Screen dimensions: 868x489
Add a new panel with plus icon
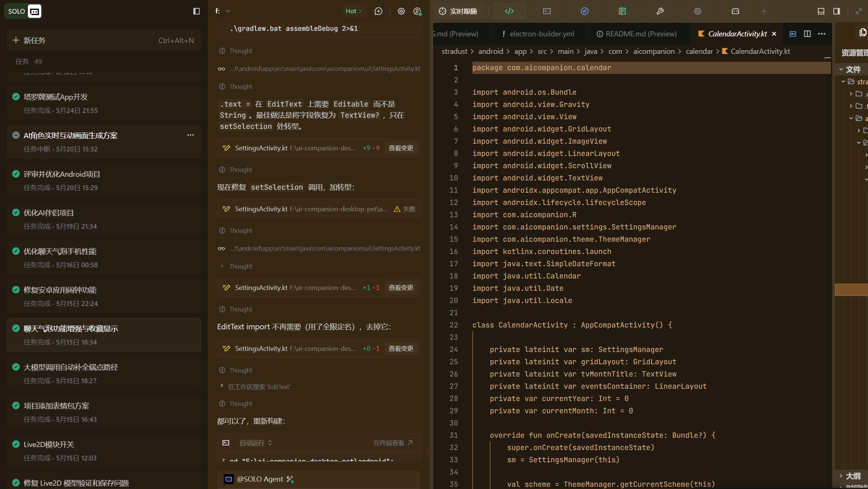click(x=764, y=11)
